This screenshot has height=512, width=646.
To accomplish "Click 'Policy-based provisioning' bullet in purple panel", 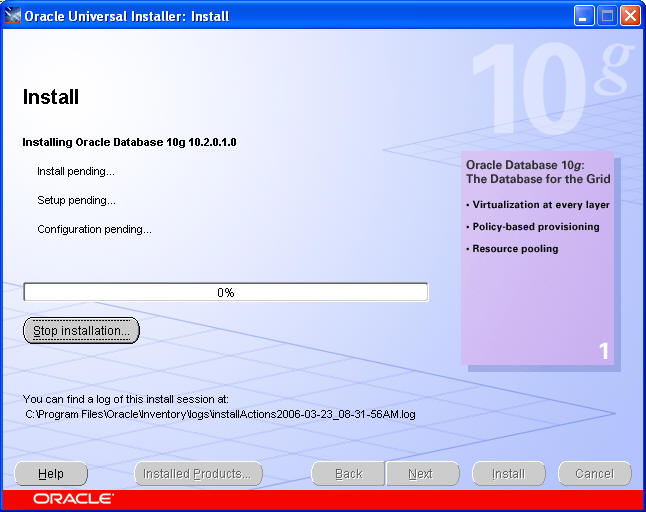I will pyautogui.click(x=535, y=226).
